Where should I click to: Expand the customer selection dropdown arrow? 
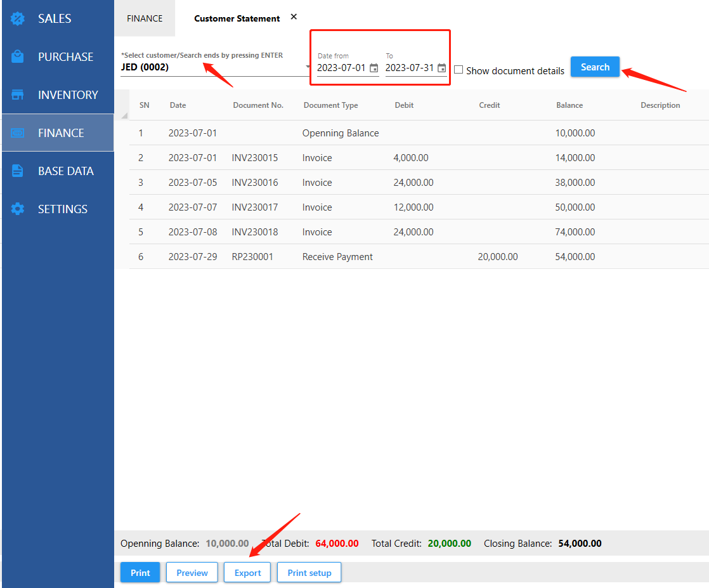[308, 67]
